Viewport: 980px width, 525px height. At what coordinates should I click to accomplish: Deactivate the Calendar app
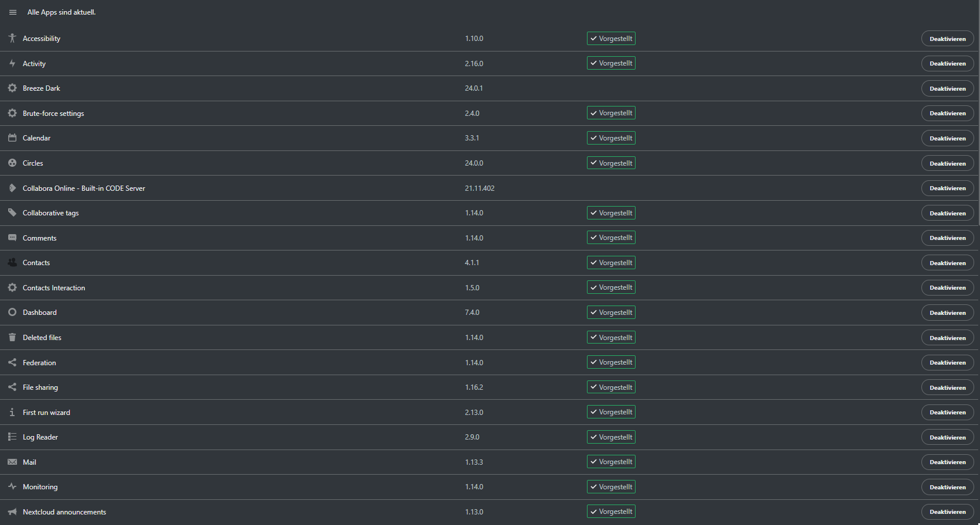coord(947,138)
